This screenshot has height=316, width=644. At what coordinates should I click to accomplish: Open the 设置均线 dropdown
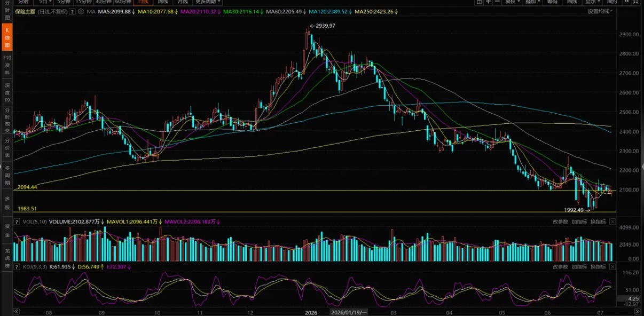click(x=600, y=11)
